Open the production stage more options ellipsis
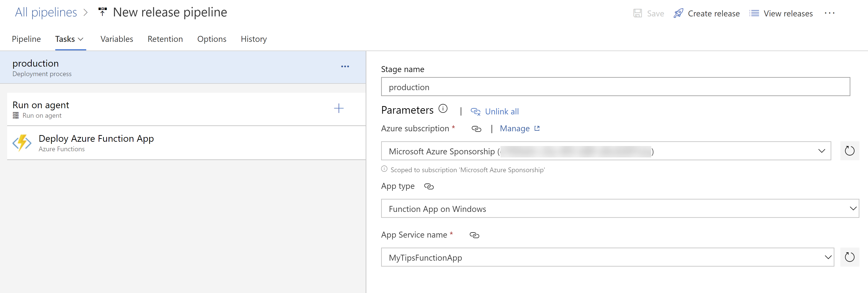868x293 pixels. [345, 67]
